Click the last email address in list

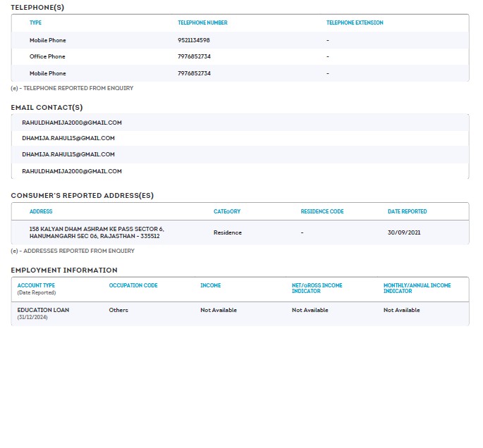click(72, 171)
